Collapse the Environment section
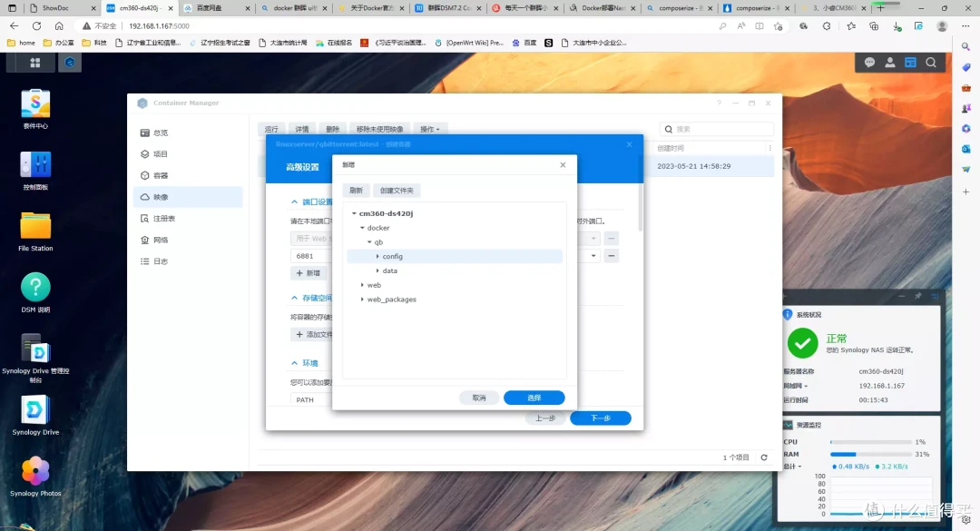The width and height of the screenshot is (980, 531). click(x=294, y=363)
